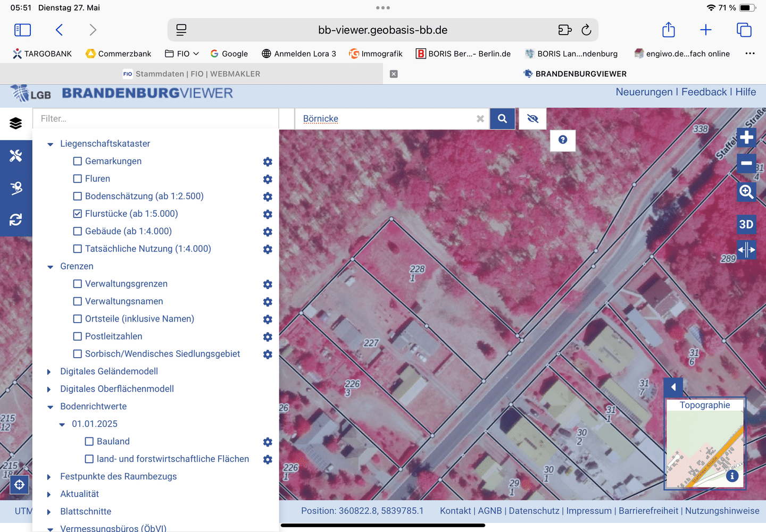Image resolution: width=766 pixels, height=532 pixels.
Task: Open settings gear for Postleitzahlen layer
Action: pyautogui.click(x=268, y=337)
